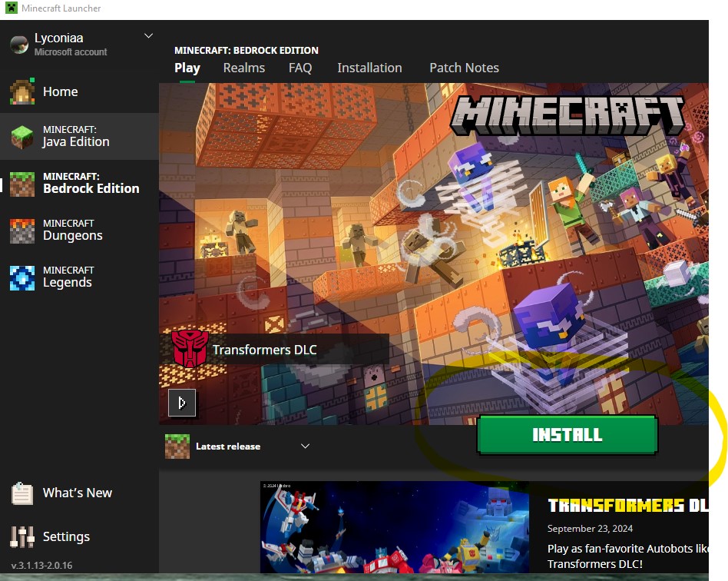Click the Transformers Autobot logo icon
728x581 pixels.
190,349
